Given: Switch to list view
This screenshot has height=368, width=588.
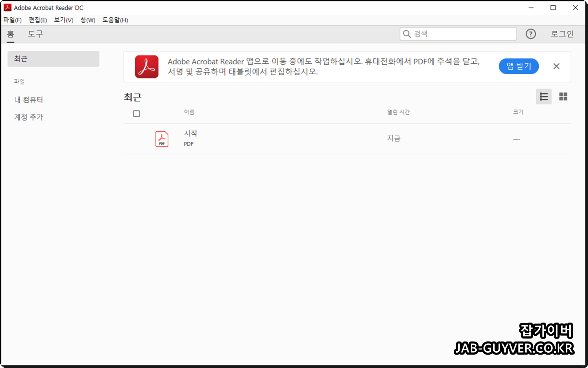Looking at the screenshot, I should point(544,96).
